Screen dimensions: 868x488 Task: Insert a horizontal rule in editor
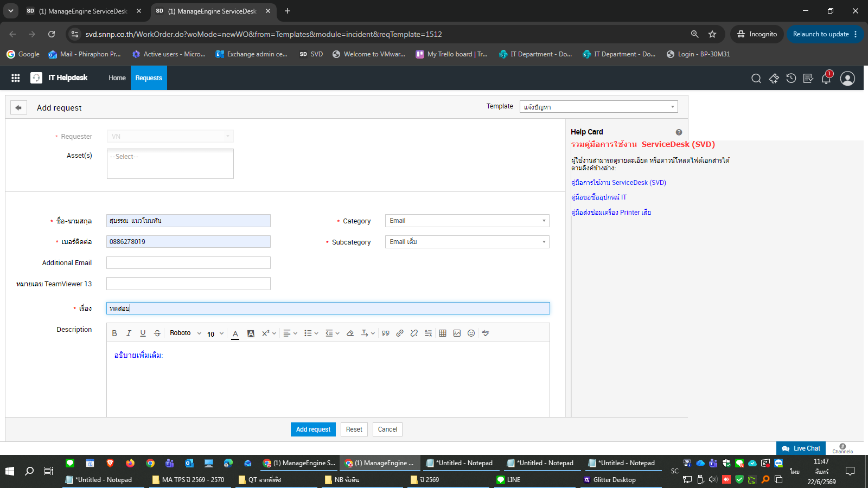(429, 333)
